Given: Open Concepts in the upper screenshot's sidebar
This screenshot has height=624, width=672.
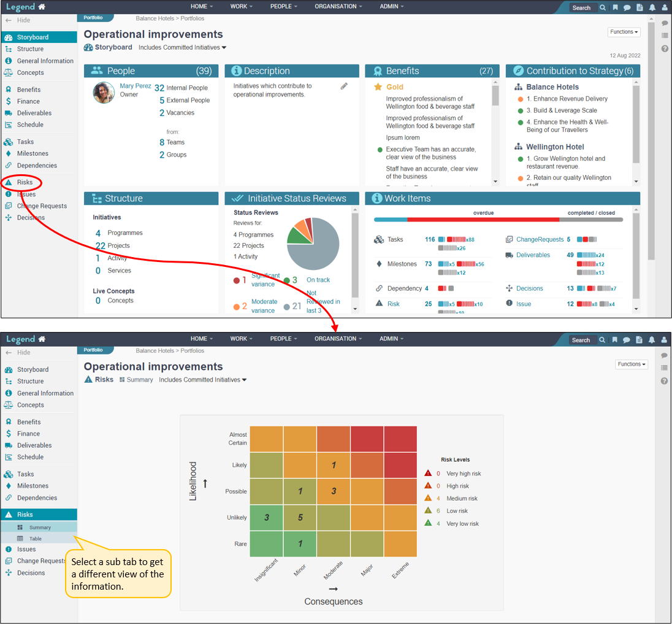Looking at the screenshot, I should pos(30,72).
